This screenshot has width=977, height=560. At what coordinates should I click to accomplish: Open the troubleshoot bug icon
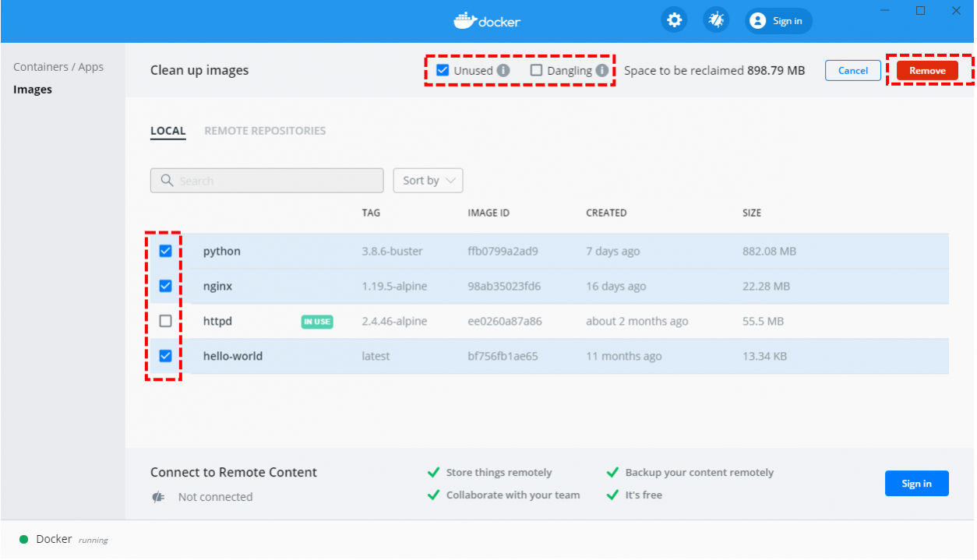[x=716, y=20]
